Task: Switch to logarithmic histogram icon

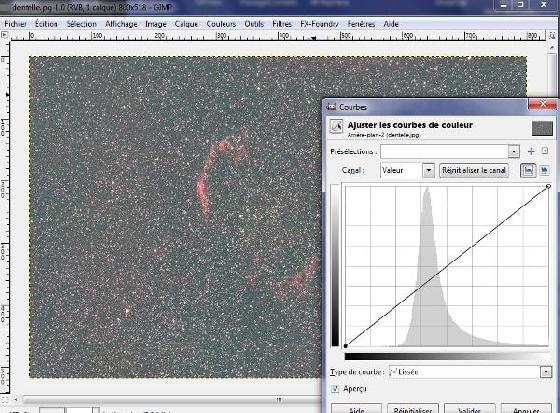Action: pyautogui.click(x=544, y=170)
